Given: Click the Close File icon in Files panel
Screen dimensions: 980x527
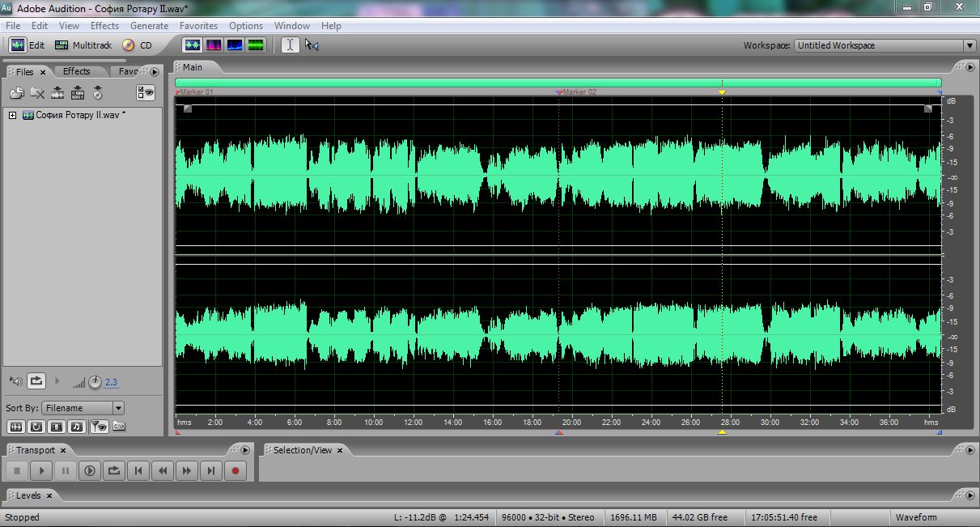Looking at the screenshot, I should point(37,93).
